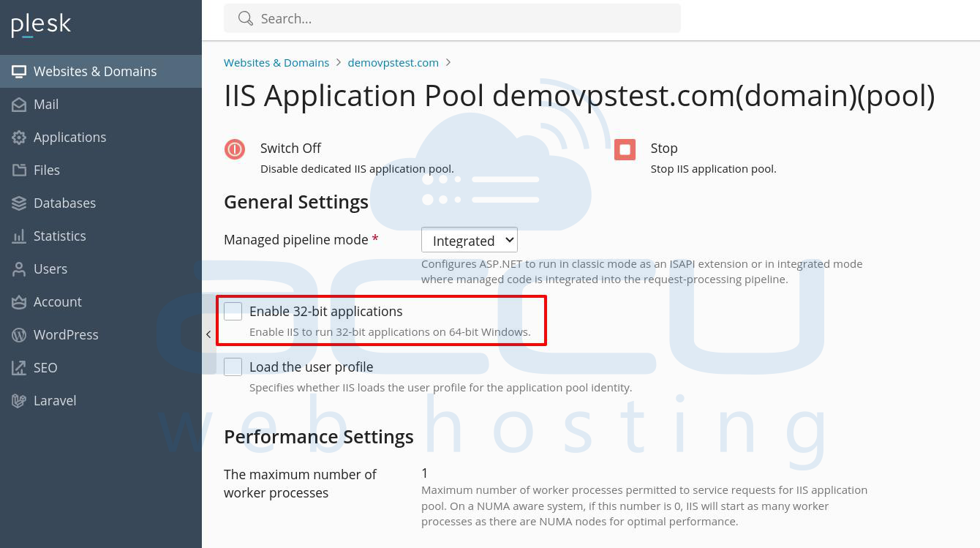The height and width of the screenshot is (548, 980).
Task: Click the demovpstest.com breadcrumb link
Action: click(x=393, y=63)
